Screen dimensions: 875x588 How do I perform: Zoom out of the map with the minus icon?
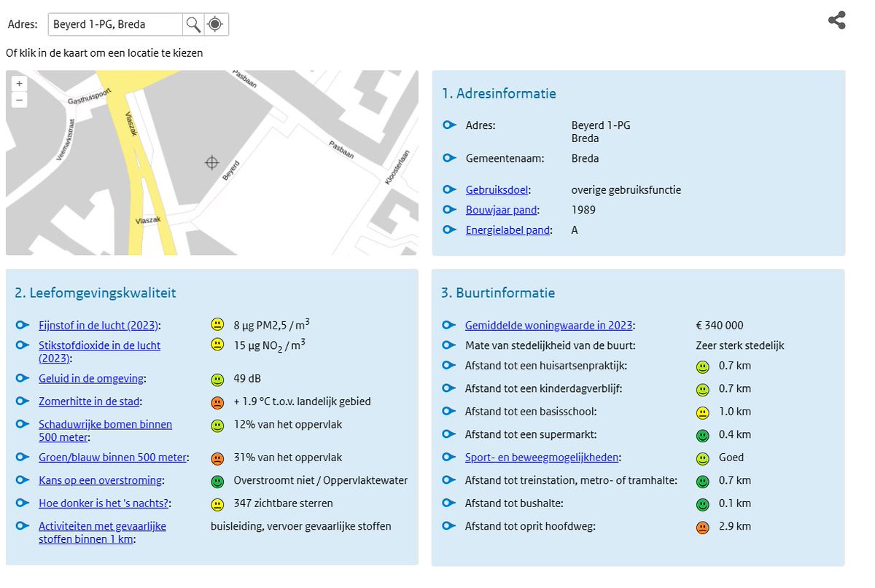coord(19,100)
